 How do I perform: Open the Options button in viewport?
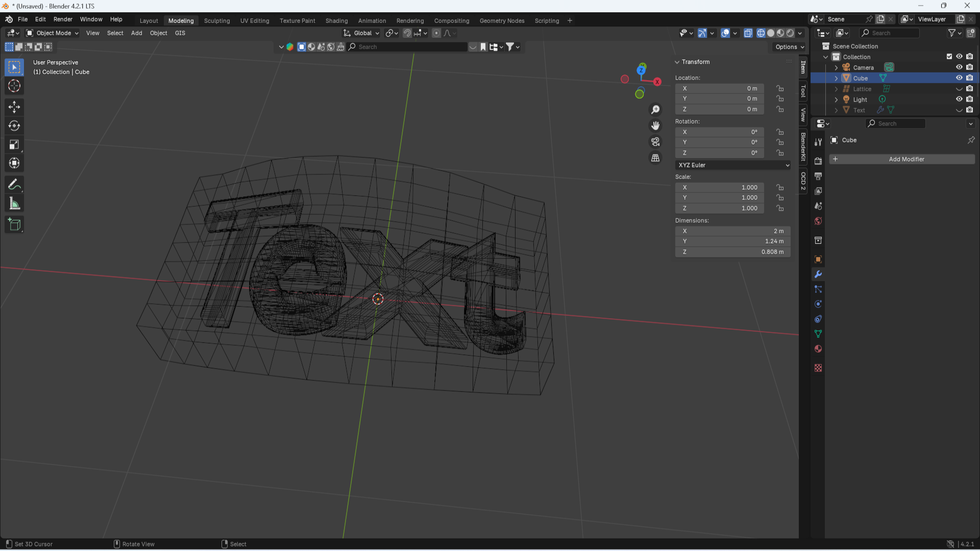(x=789, y=47)
